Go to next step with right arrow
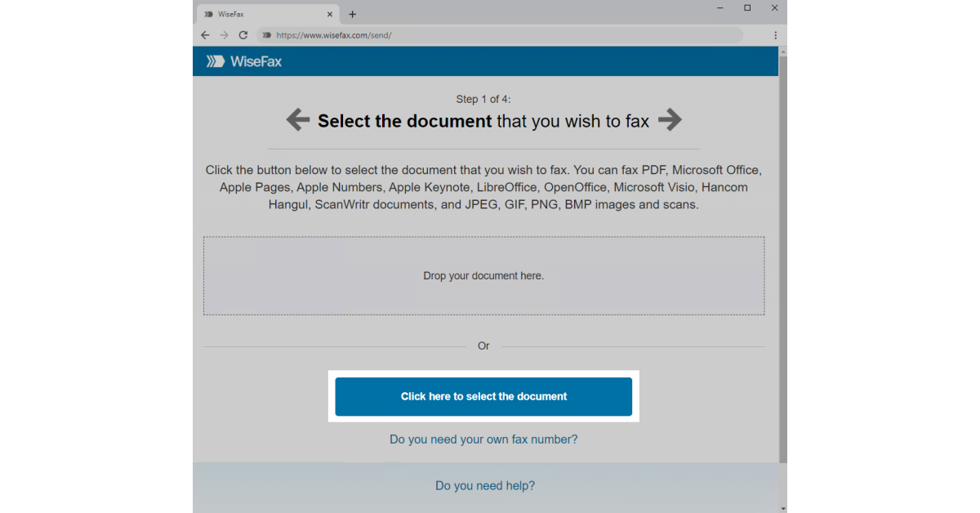 click(670, 120)
